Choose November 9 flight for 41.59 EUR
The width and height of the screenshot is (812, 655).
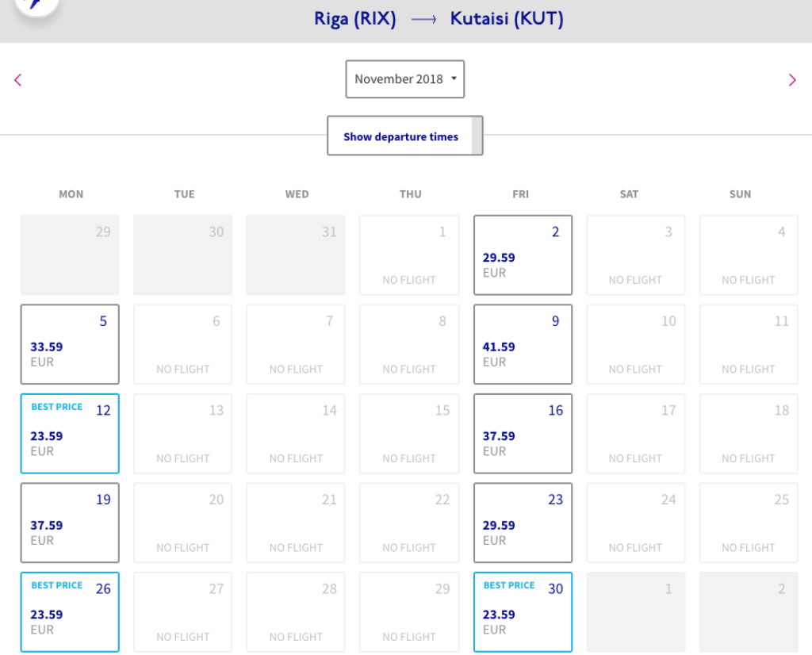(523, 344)
